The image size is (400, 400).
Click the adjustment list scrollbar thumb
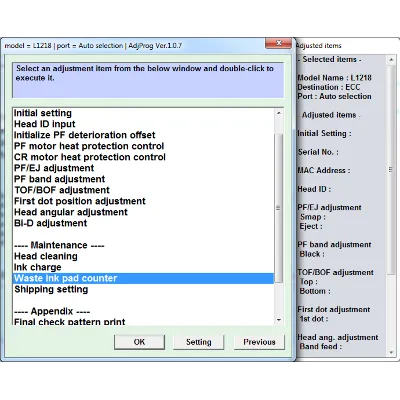(x=279, y=208)
